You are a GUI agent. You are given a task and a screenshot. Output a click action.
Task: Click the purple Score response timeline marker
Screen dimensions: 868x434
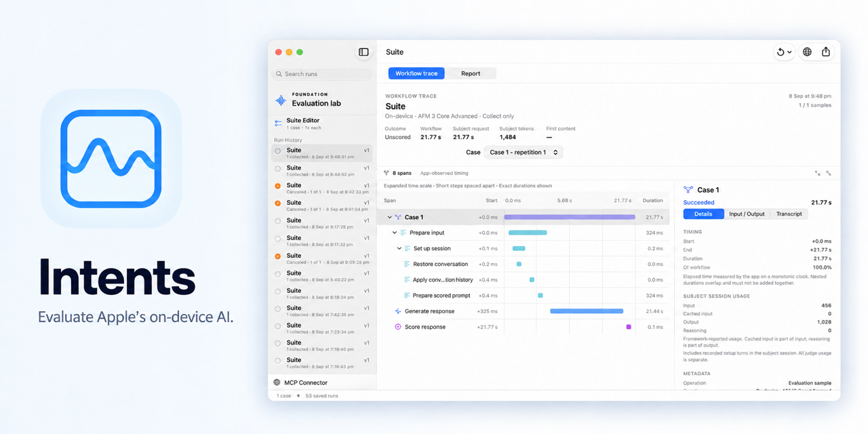pyautogui.click(x=629, y=327)
